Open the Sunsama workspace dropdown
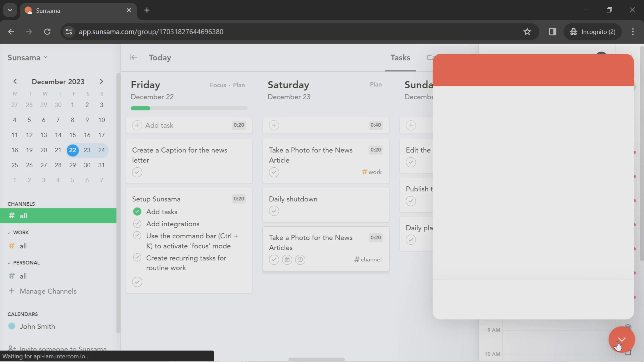 28,57
